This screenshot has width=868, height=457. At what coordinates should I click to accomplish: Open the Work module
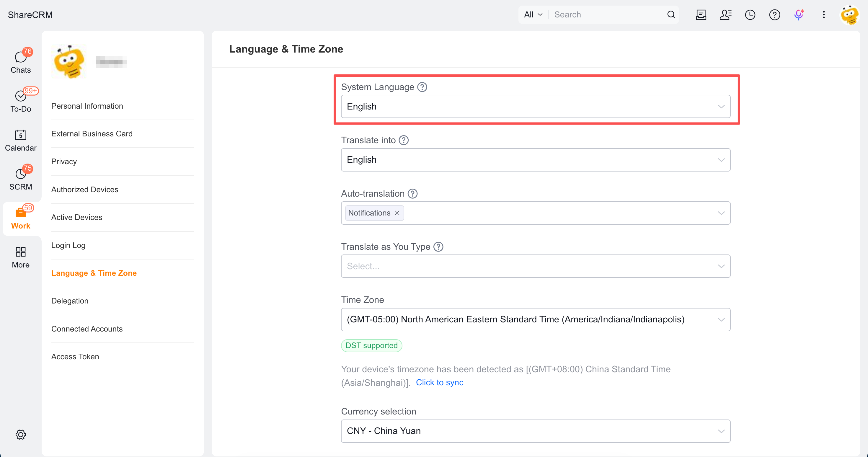21,218
